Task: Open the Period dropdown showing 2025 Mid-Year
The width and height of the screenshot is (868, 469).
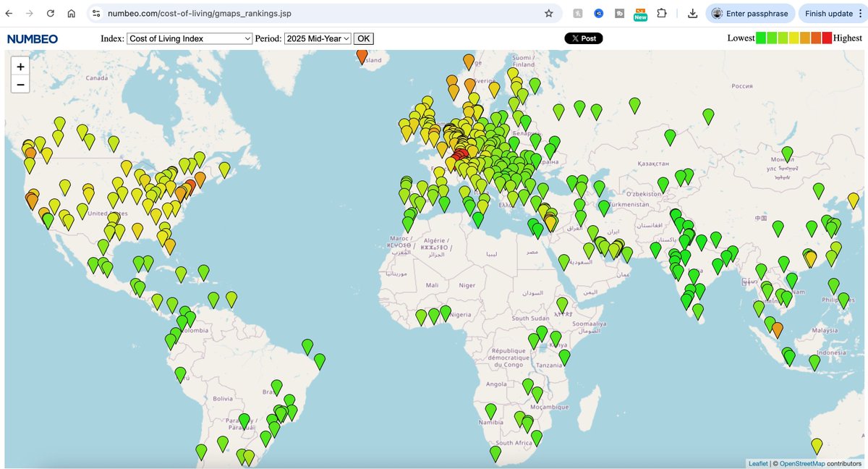Action: point(318,38)
